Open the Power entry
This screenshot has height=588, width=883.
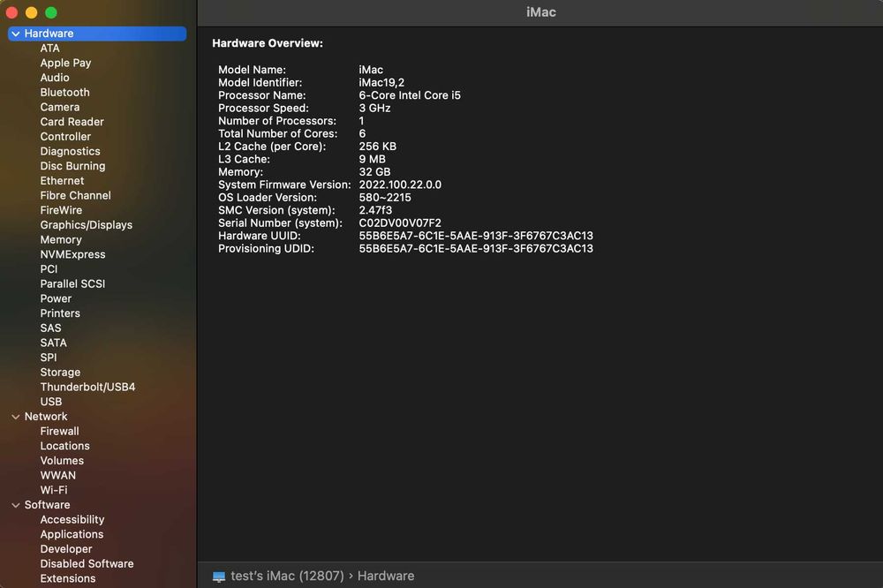56,298
